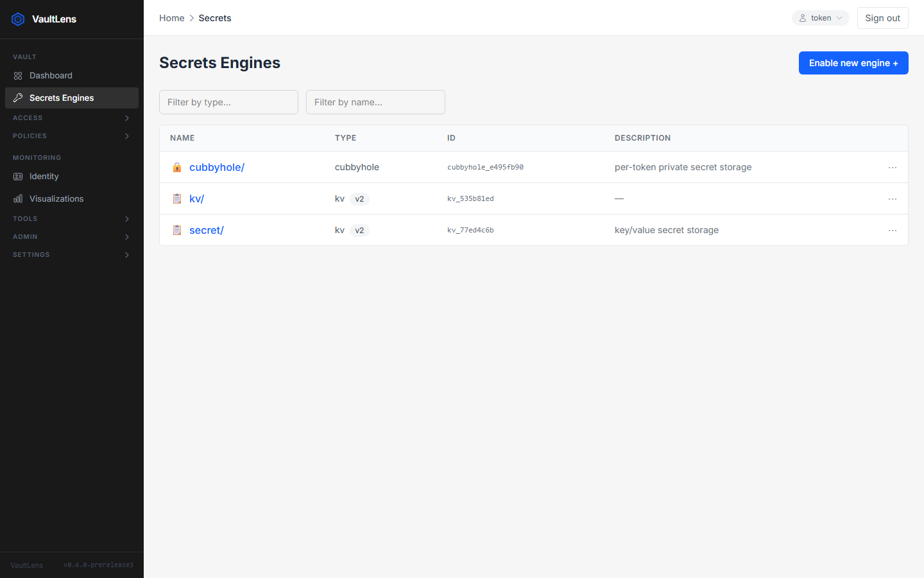Open more actions for secret/ row
Image resolution: width=924 pixels, height=578 pixels.
pyautogui.click(x=893, y=231)
